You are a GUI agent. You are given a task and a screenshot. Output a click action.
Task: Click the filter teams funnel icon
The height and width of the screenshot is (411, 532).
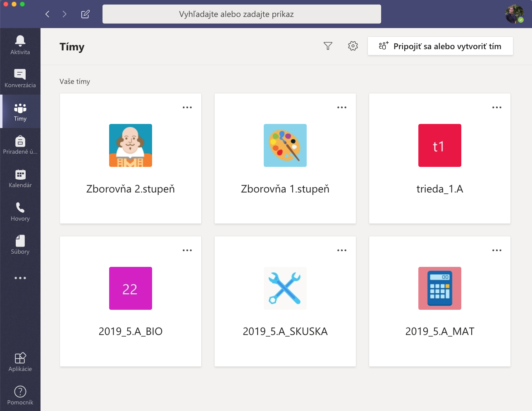point(328,46)
